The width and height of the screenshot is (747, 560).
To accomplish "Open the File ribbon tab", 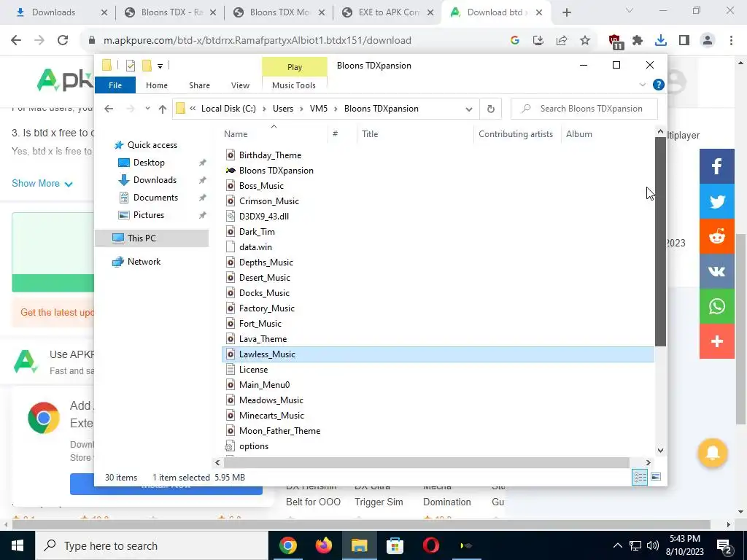I will coord(115,85).
